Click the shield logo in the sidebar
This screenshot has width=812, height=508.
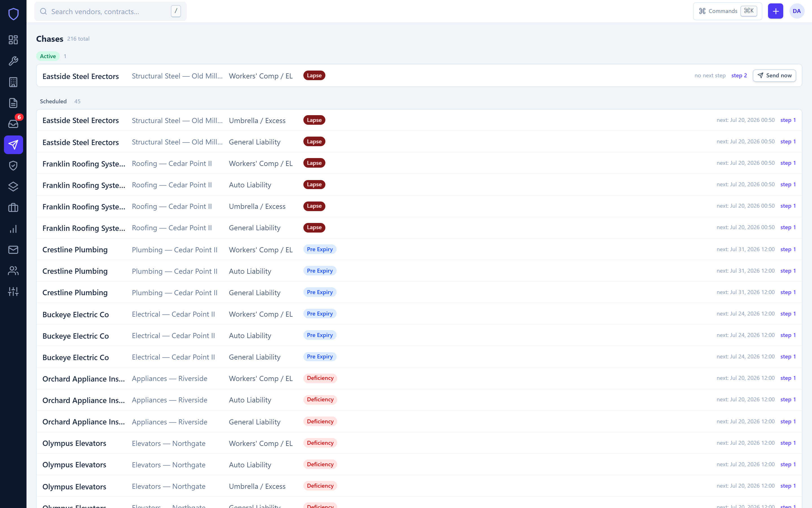pyautogui.click(x=14, y=14)
